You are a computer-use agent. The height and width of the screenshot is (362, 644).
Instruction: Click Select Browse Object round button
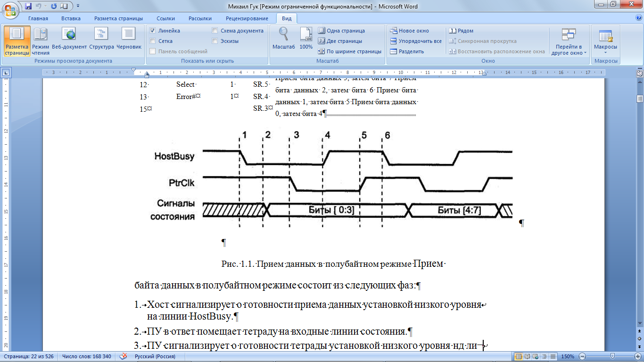coord(640,339)
